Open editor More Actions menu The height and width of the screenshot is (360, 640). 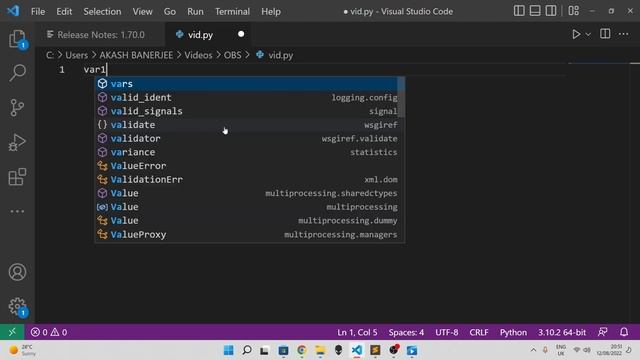[623, 34]
